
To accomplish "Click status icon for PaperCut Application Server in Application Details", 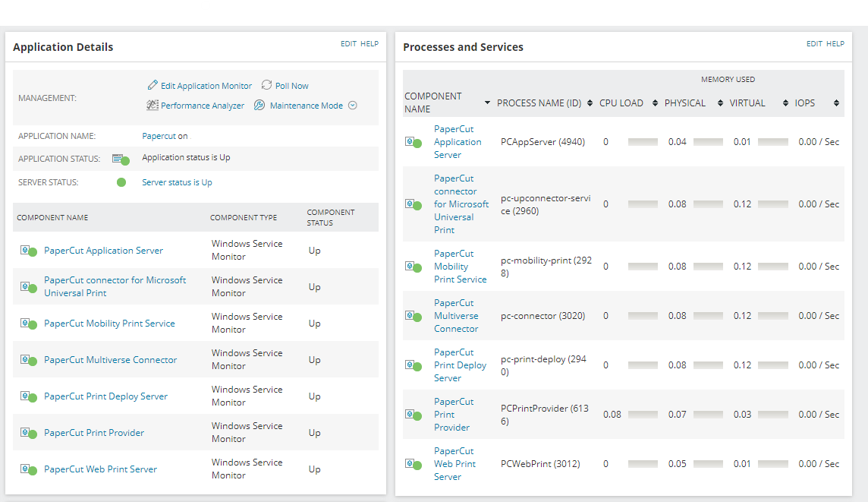I will [x=28, y=251].
